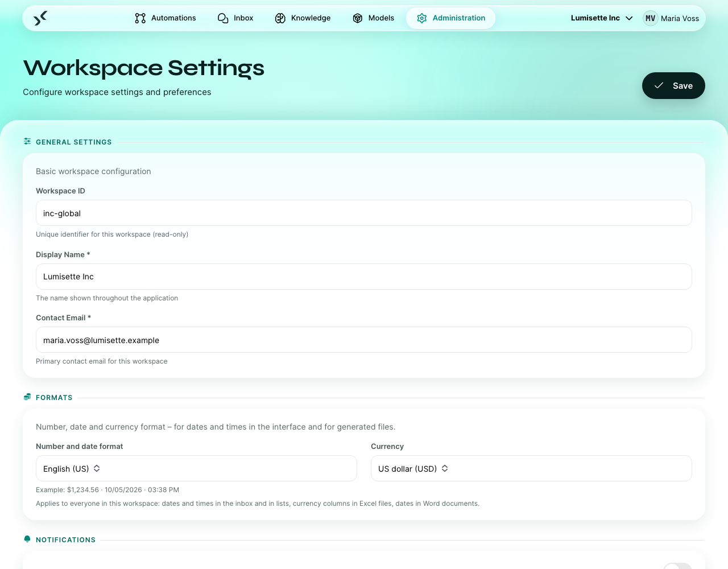Toggle the switch in the Notifications section
Image resolution: width=728 pixels, height=569 pixels.
pos(677,566)
